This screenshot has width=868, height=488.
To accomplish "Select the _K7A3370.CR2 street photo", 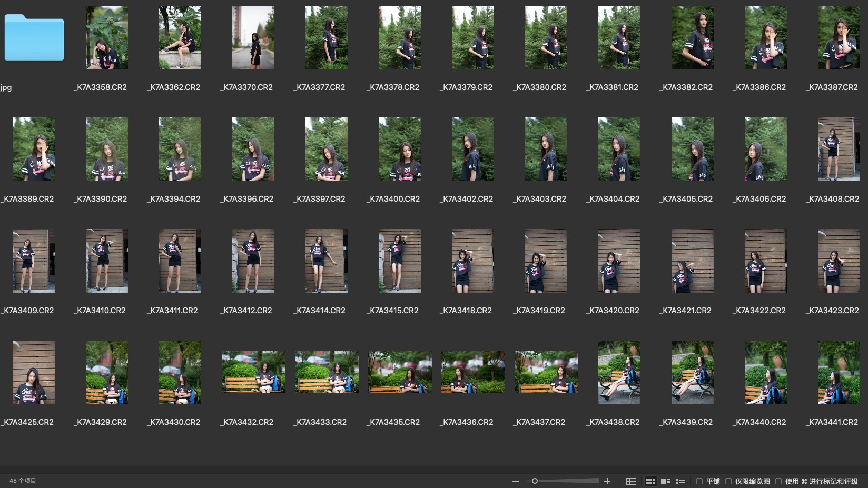I will point(253,38).
